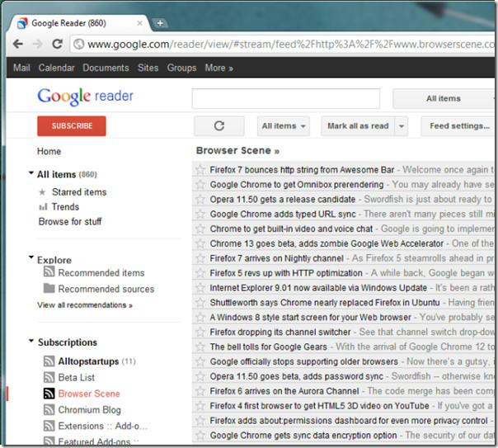498x448 pixels.
Task: Click RSS icon beside Beta List
Action: (x=49, y=377)
